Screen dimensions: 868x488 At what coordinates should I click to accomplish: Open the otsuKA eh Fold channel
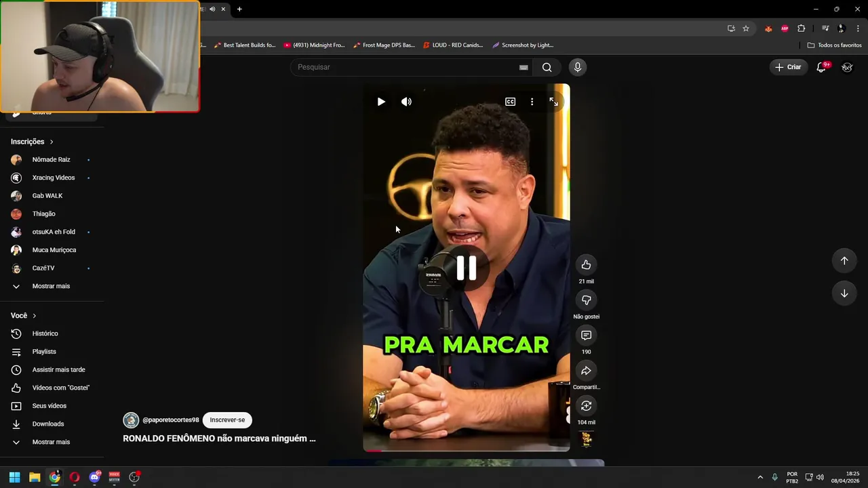(x=52, y=232)
